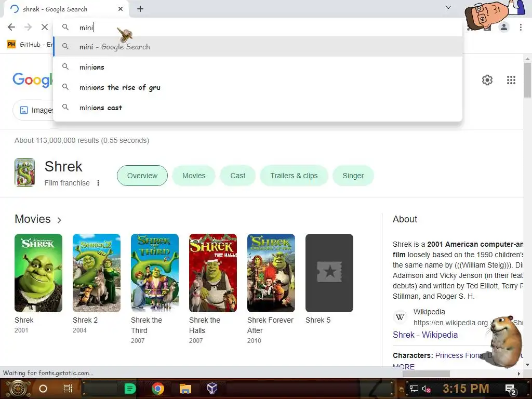
Task: Open the steampunk Start button
Action: 18,389
